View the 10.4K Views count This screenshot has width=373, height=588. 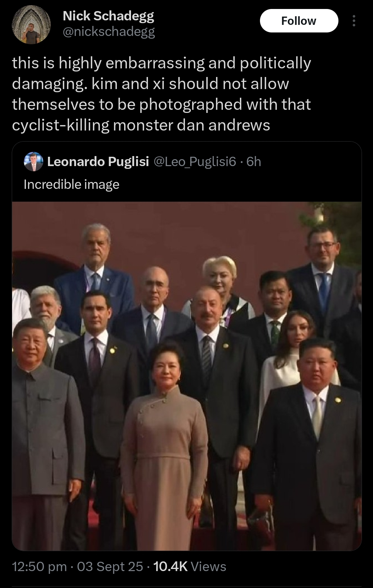[189, 566]
